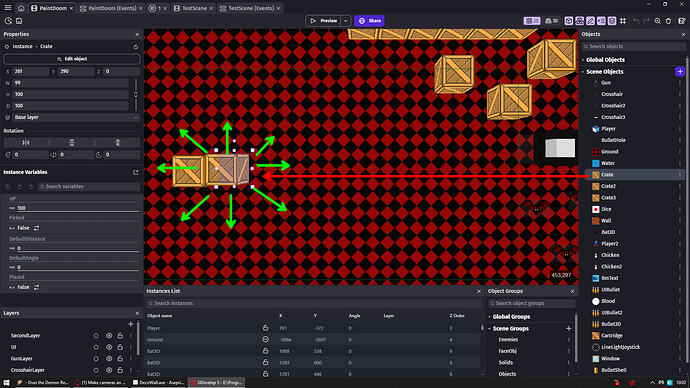
Task: Toggle keep-ratio link beside size fields
Action: 136,95
